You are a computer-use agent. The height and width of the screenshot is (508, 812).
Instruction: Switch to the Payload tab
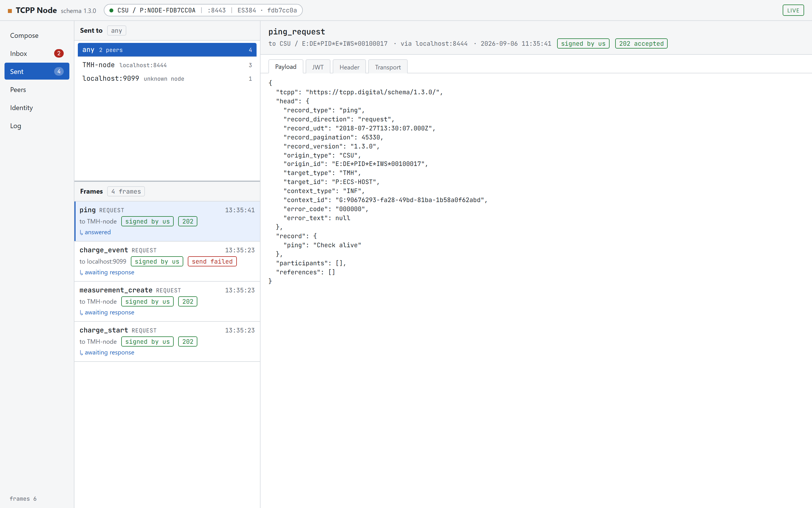[x=286, y=67]
